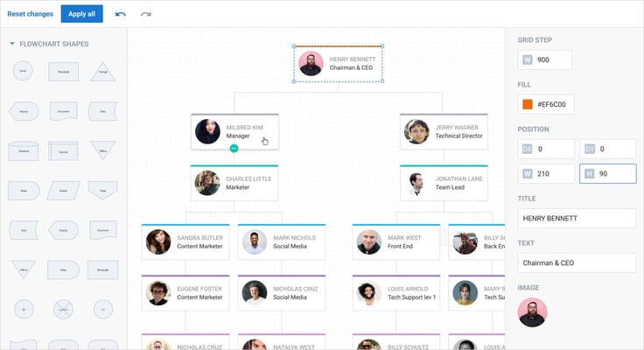Click the image avatar thumbnail in sidebar

pyautogui.click(x=533, y=312)
